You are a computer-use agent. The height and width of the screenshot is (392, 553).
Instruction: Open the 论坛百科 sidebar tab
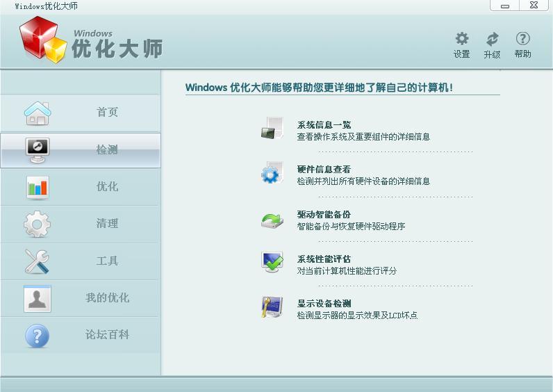[x=81, y=335]
